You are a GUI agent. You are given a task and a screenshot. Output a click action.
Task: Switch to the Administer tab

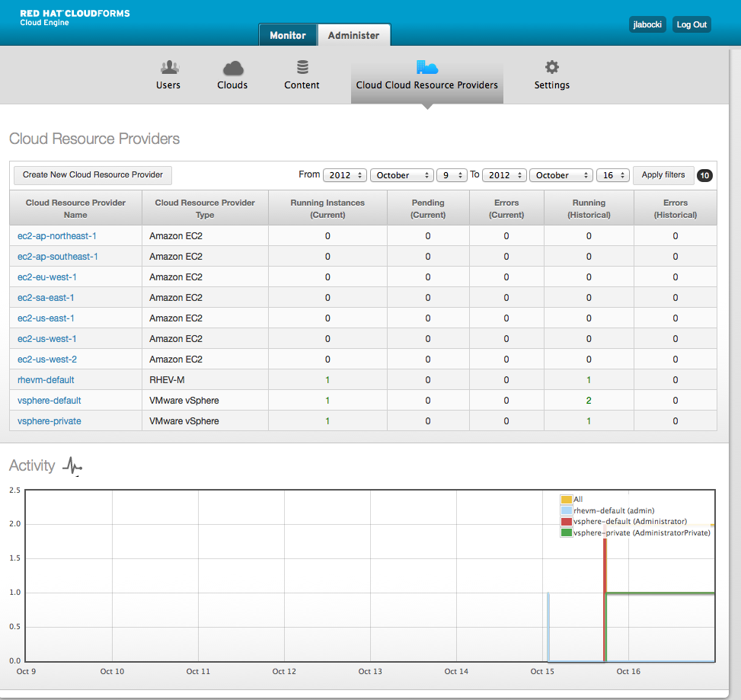tap(353, 35)
